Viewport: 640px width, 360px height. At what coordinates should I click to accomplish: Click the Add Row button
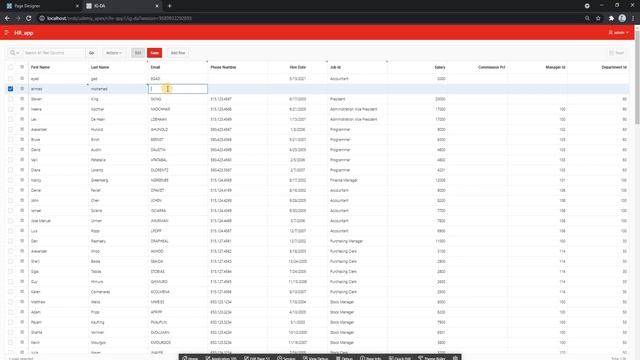[x=178, y=53]
